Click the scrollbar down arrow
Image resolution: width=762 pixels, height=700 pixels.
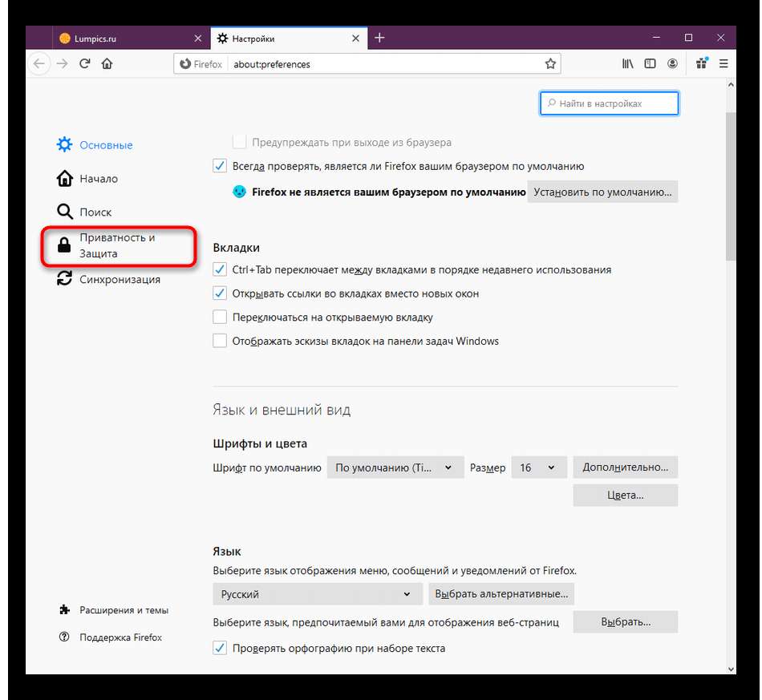[x=731, y=669]
